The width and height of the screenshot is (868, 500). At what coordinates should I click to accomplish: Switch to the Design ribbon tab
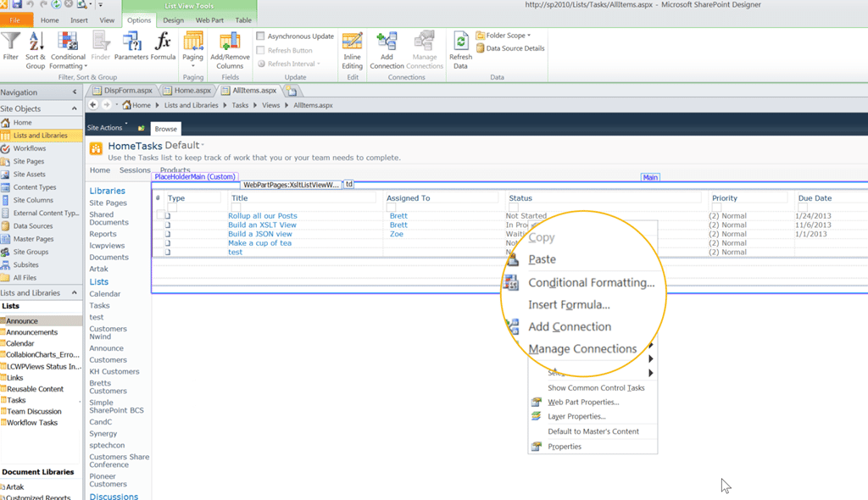[x=173, y=20]
